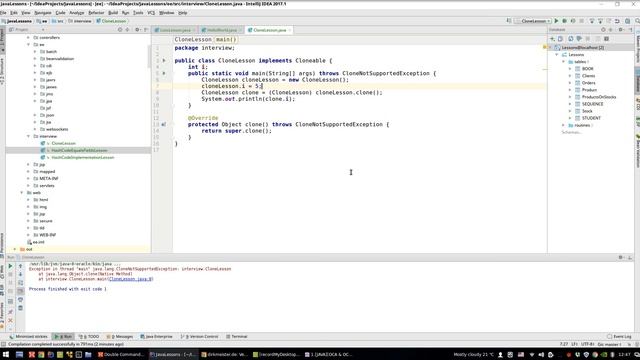The image size is (640, 360).
Task: Toggle the Structure side tool window tab
Action: point(2,71)
